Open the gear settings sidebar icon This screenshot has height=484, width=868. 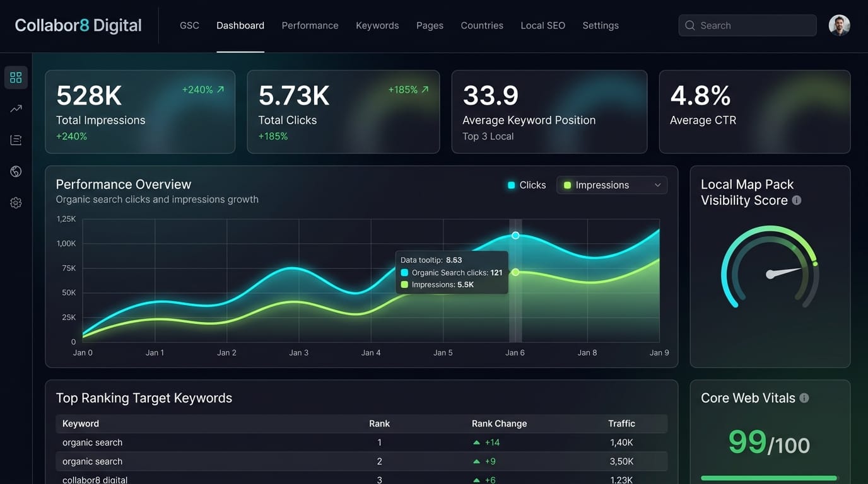pos(16,203)
